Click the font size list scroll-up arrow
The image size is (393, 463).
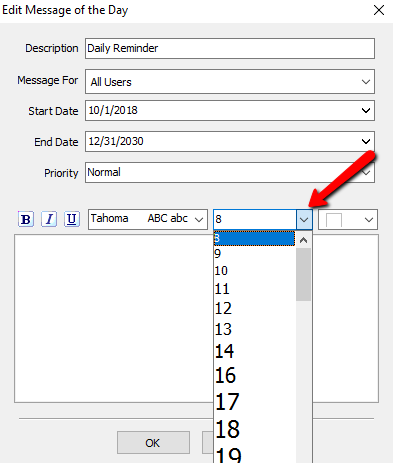(x=303, y=240)
